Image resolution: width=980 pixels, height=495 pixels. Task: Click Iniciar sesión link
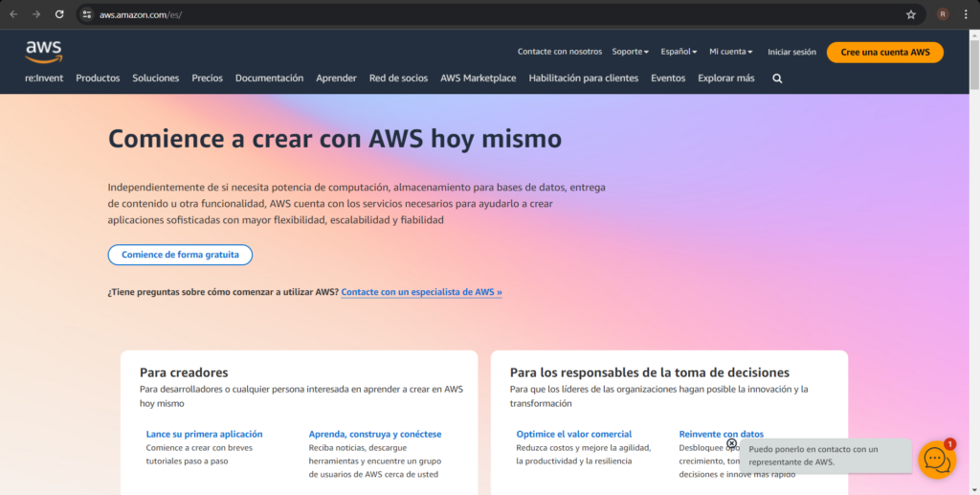(x=791, y=52)
